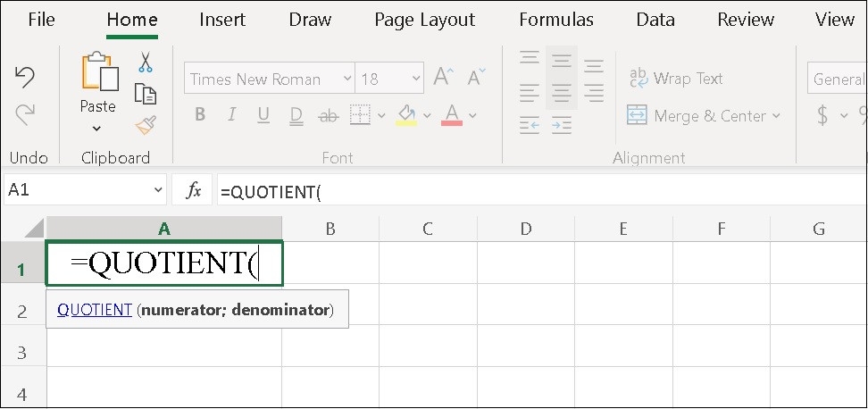This screenshot has height=409, width=868.
Task: Click Merge & Center button
Action: click(x=697, y=116)
